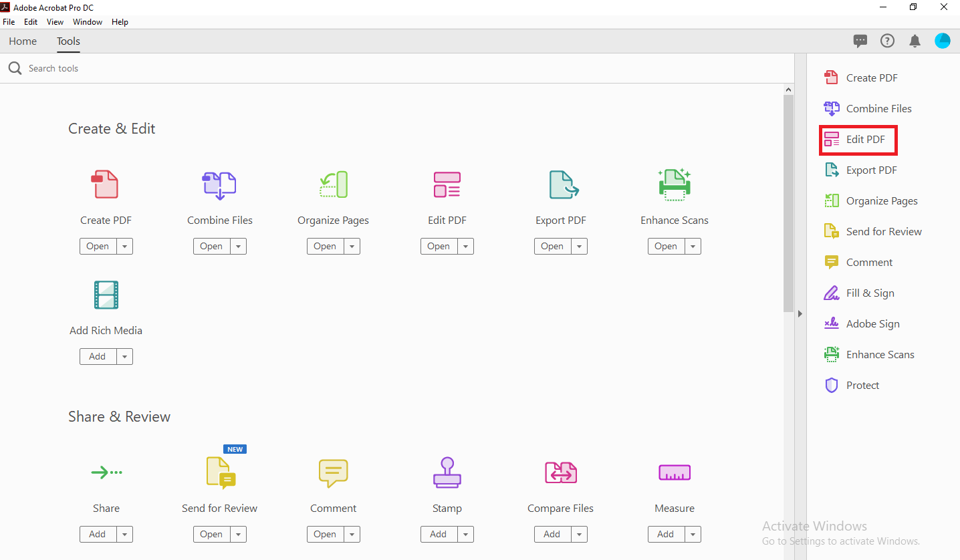
Task: Expand the Enhance Scans Open dropdown arrow
Action: pos(693,246)
